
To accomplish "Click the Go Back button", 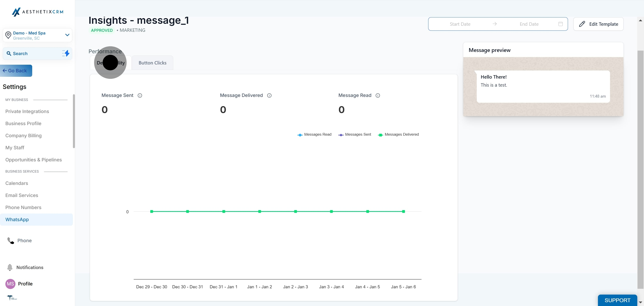I will tap(16, 71).
